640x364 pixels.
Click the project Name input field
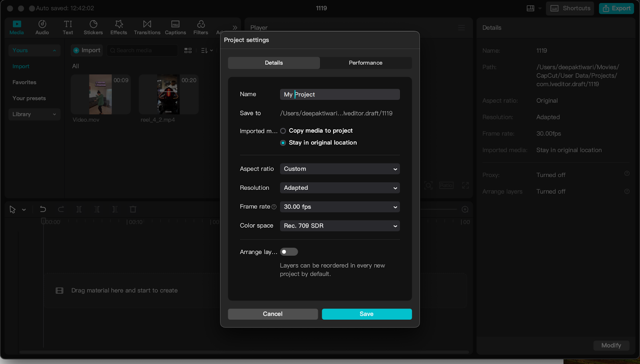pos(340,95)
